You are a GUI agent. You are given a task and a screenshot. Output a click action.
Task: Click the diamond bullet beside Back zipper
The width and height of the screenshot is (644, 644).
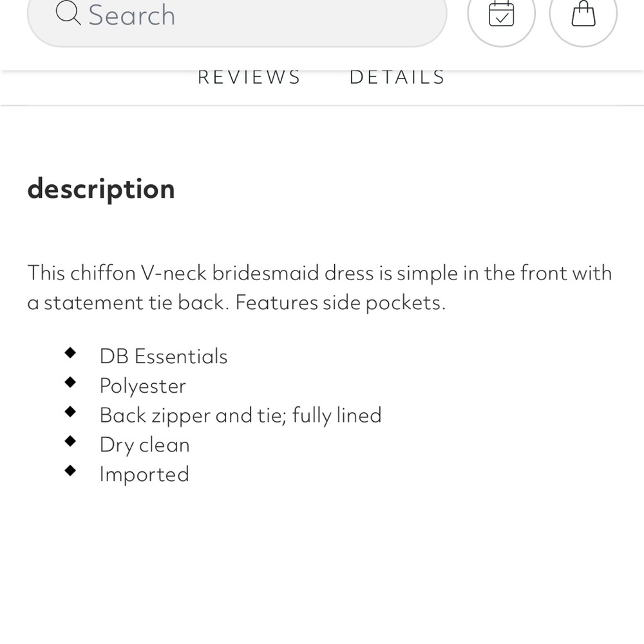click(70, 412)
